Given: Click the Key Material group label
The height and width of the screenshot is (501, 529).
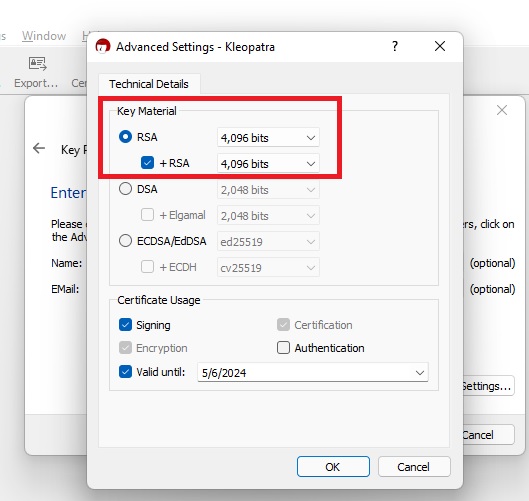Looking at the screenshot, I should (x=147, y=111).
